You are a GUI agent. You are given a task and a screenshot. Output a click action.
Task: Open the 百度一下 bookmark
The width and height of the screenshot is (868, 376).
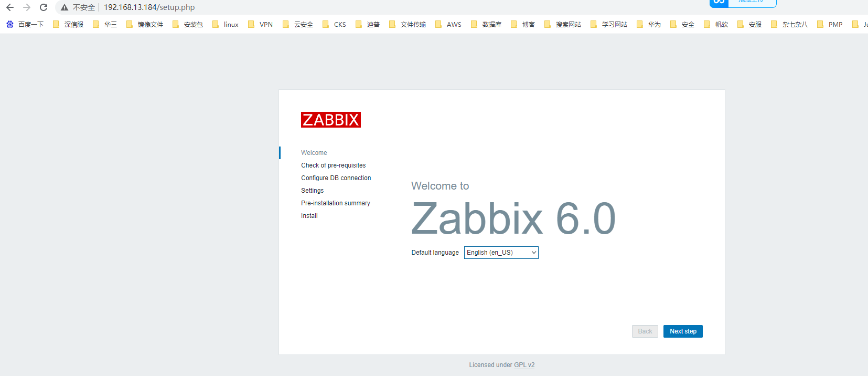pos(25,24)
